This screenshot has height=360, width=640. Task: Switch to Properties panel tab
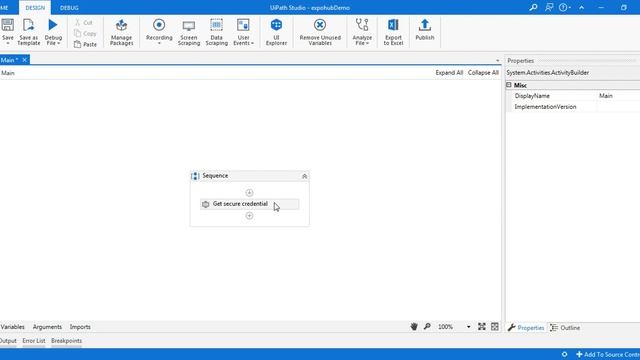526,328
